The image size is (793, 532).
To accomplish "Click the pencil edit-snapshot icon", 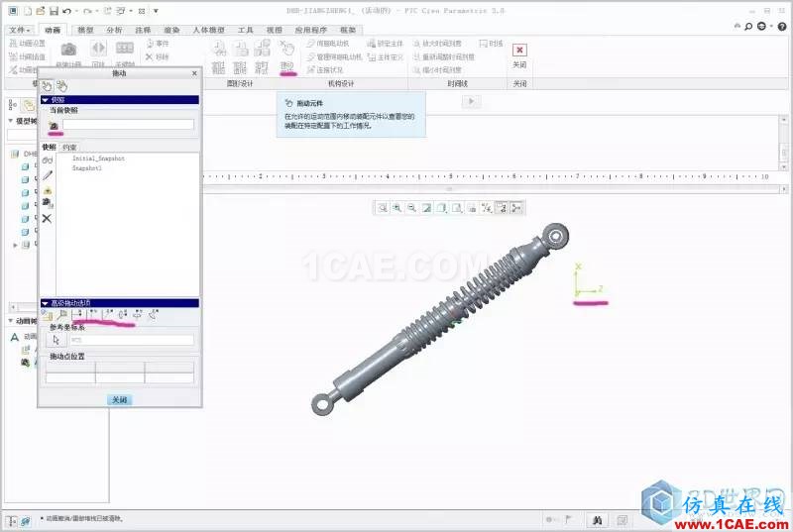I will click(48, 175).
